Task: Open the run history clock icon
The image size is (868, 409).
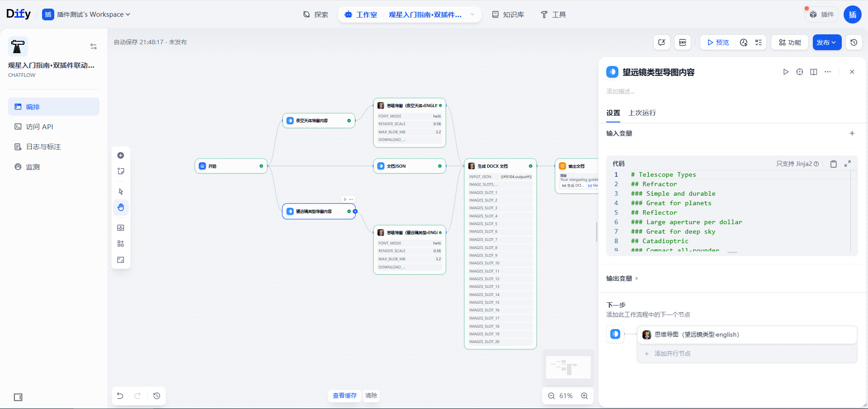Action: pos(744,42)
